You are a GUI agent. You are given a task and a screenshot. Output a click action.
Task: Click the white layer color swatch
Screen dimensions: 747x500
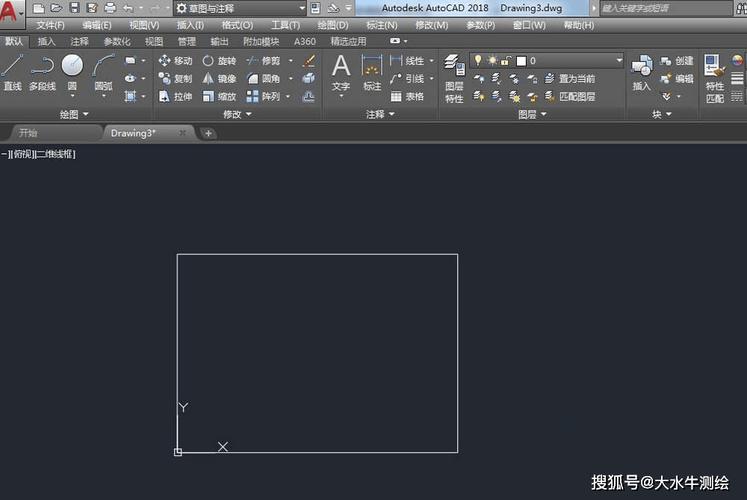pyautogui.click(x=521, y=61)
